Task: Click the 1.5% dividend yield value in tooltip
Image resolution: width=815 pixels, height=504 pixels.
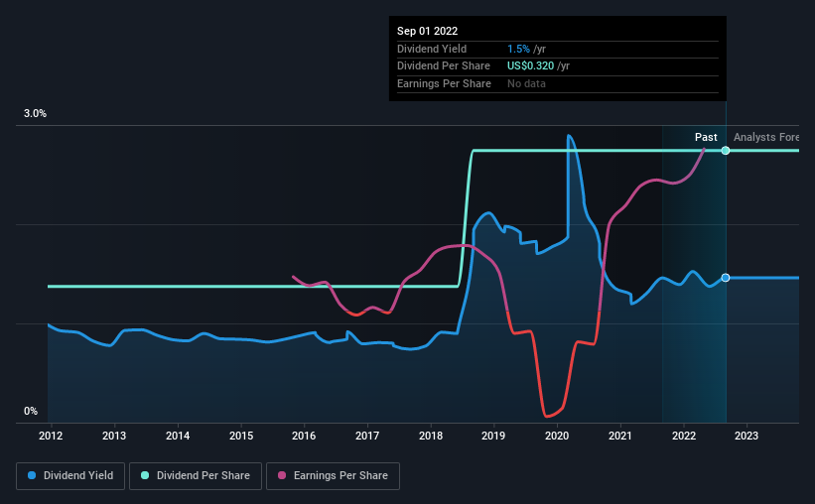Action: 518,49
